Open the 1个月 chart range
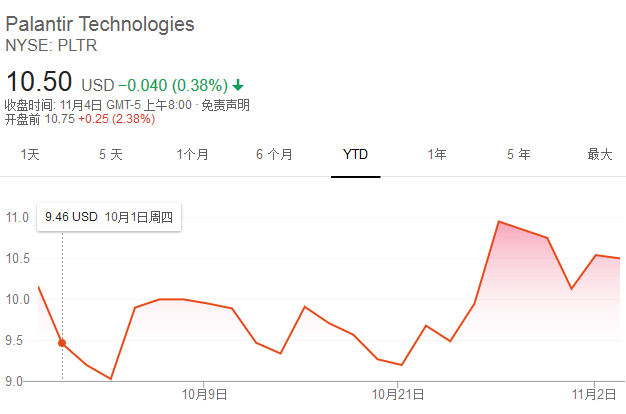This screenshot has width=626, height=414. (192, 154)
